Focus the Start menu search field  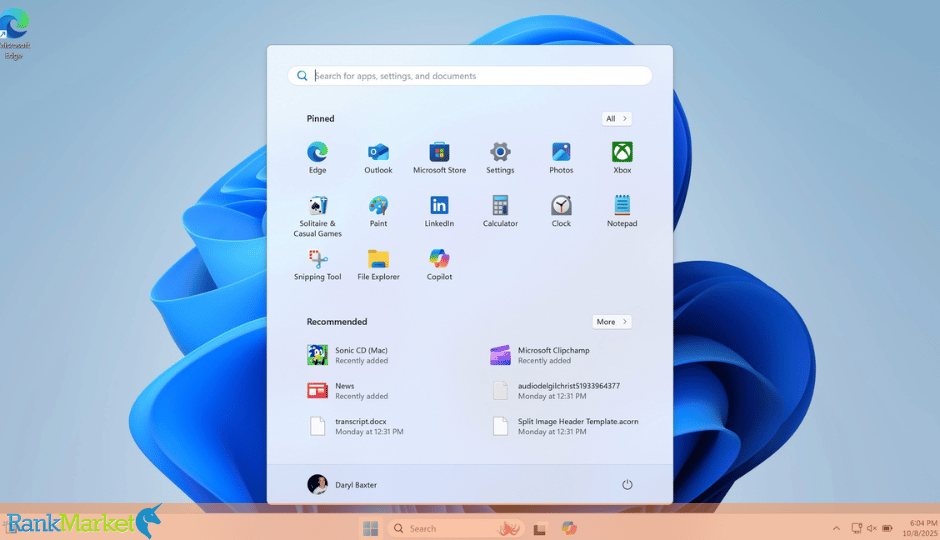(469, 76)
